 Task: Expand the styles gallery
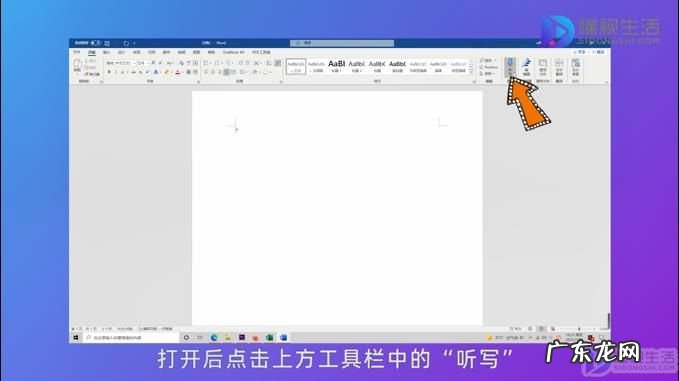coord(471,72)
